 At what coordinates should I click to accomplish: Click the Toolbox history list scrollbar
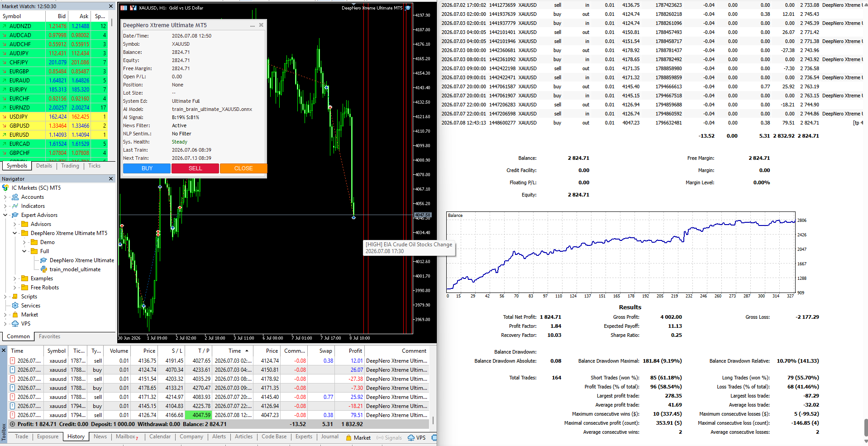tap(433, 420)
